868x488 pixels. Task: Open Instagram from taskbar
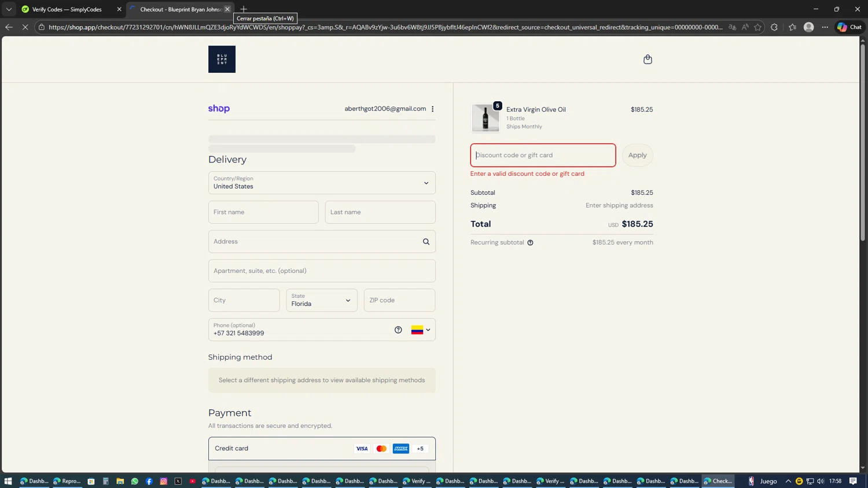(x=164, y=481)
